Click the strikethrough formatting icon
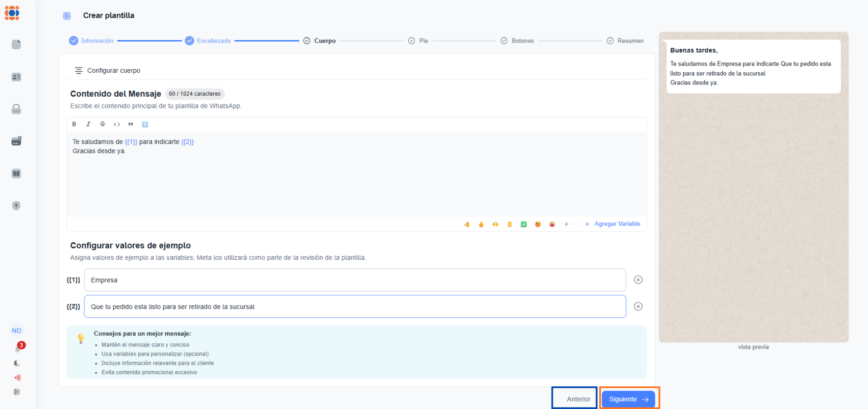This screenshot has width=868, height=409. [103, 124]
